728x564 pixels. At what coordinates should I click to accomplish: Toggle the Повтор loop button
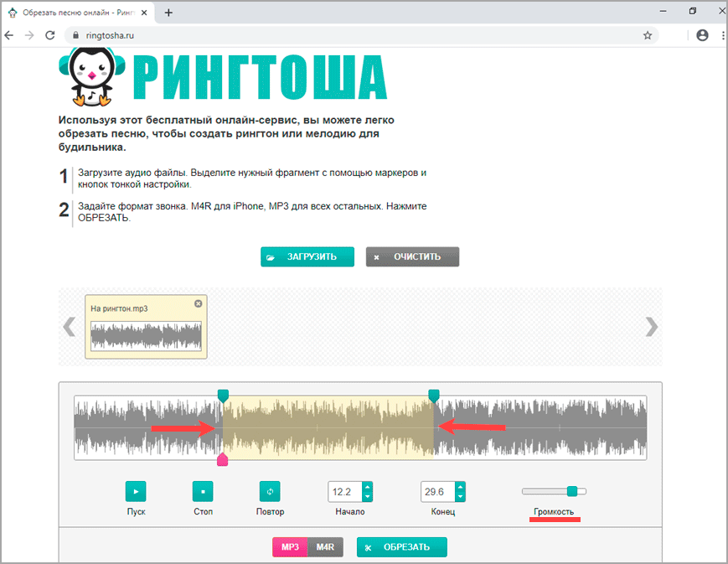click(270, 492)
